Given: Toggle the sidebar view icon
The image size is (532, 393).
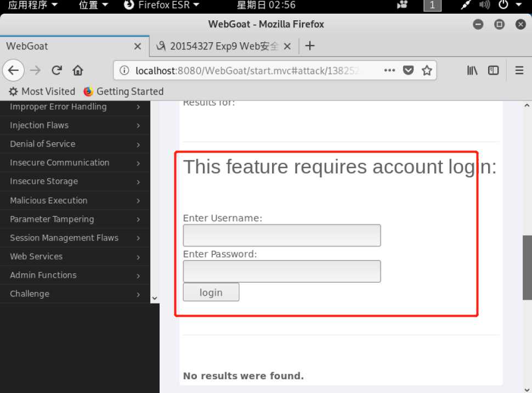Looking at the screenshot, I should [493, 70].
